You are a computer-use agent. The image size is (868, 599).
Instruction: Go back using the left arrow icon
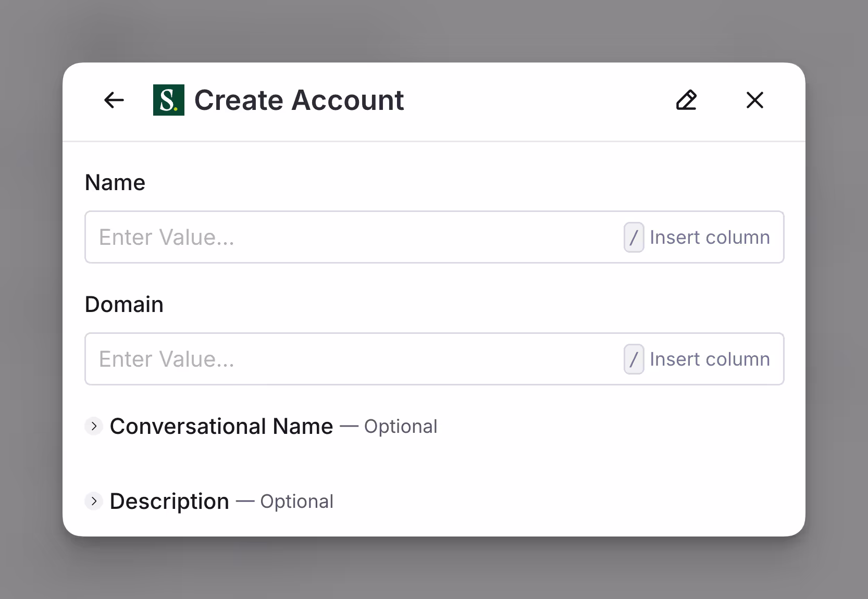click(114, 100)
